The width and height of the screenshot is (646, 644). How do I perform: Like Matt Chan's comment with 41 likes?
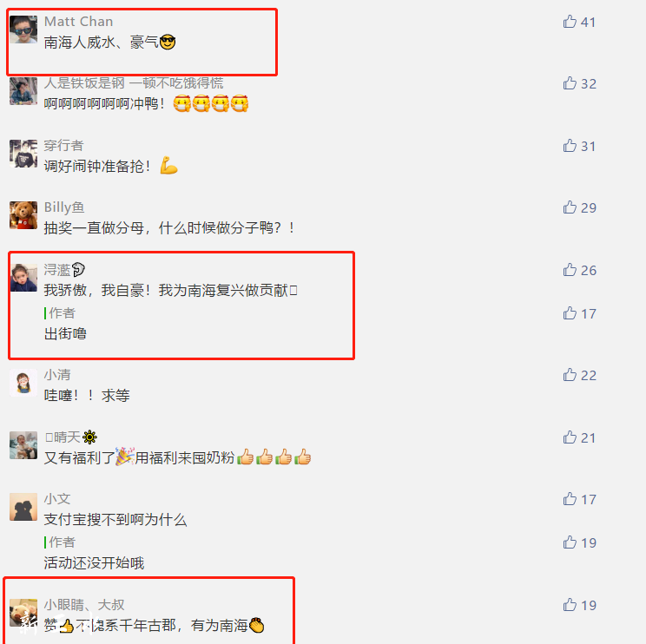tap(570, 22)
